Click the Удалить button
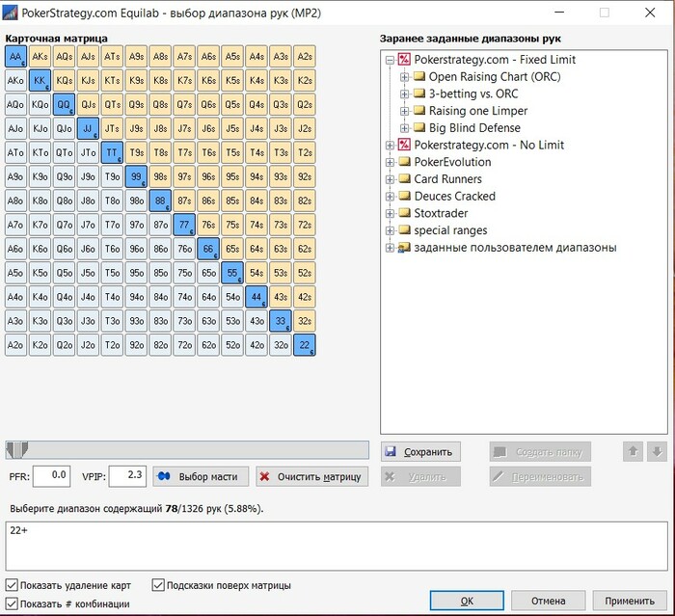Image resolution: width=675 pixels, height=616 pixels. [420, 476]
